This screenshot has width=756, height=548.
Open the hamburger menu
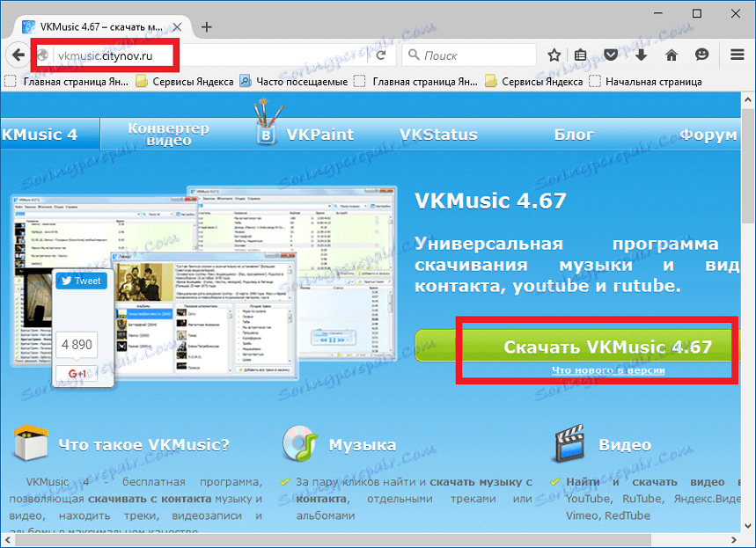click(738, 55)
